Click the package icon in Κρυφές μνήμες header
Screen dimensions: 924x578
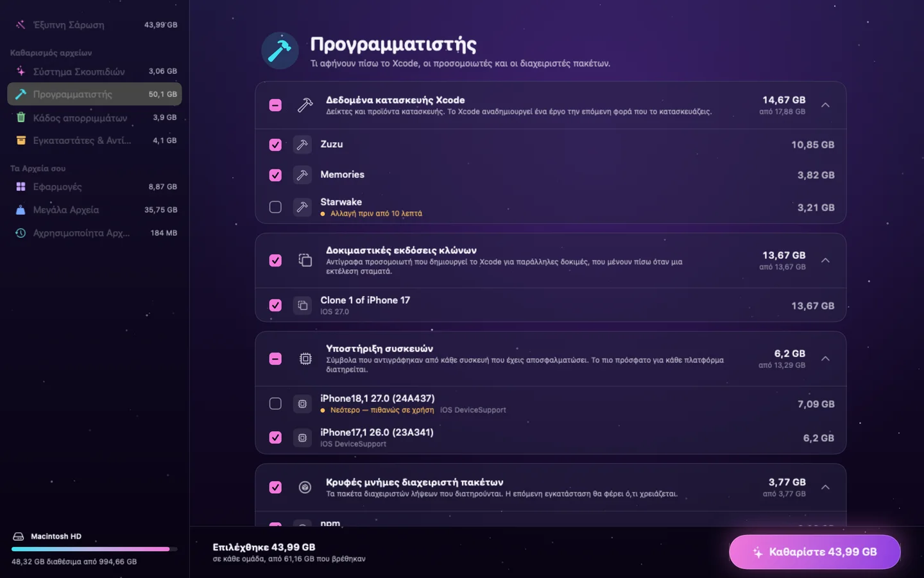pos(305,487)
